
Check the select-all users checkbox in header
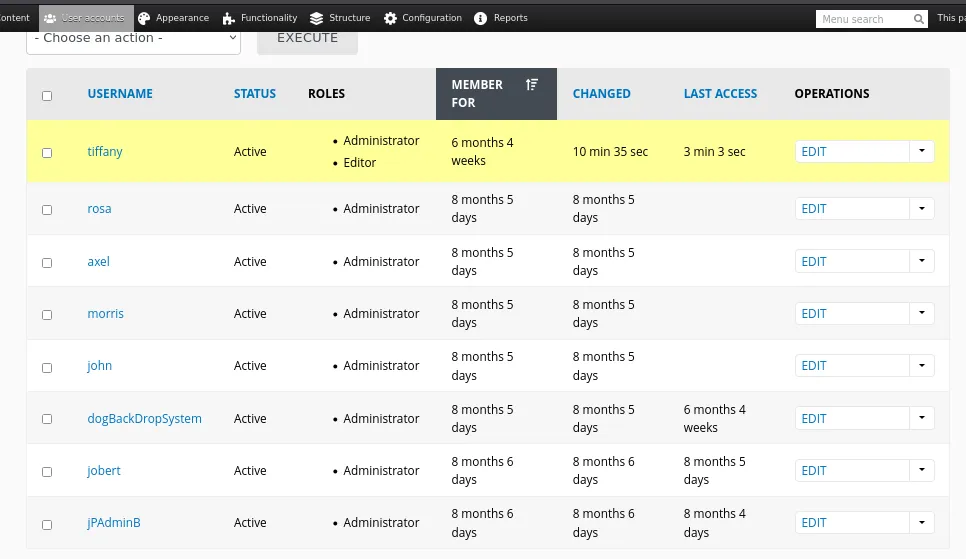click(47, 96)
